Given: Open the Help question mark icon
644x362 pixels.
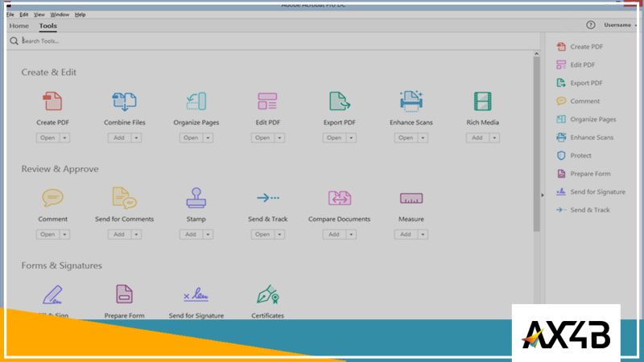Looking at the screenshot, I should point(591,25).
